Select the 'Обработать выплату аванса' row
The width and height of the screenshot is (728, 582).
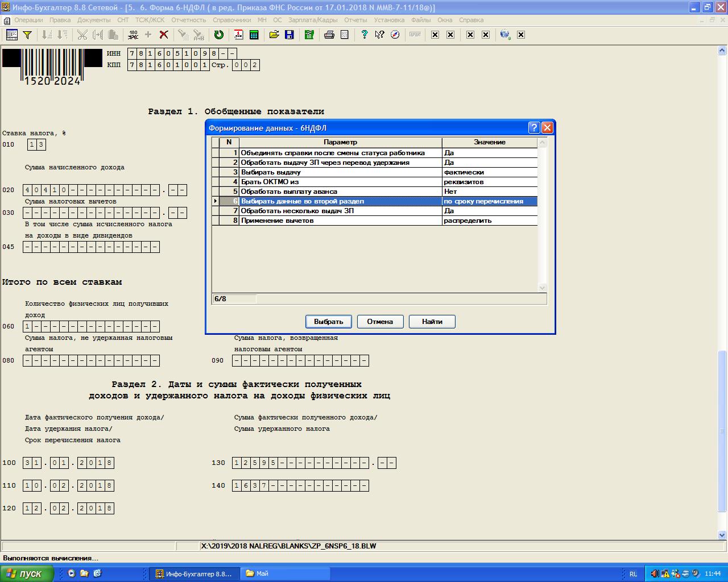(x=375, y=192)
